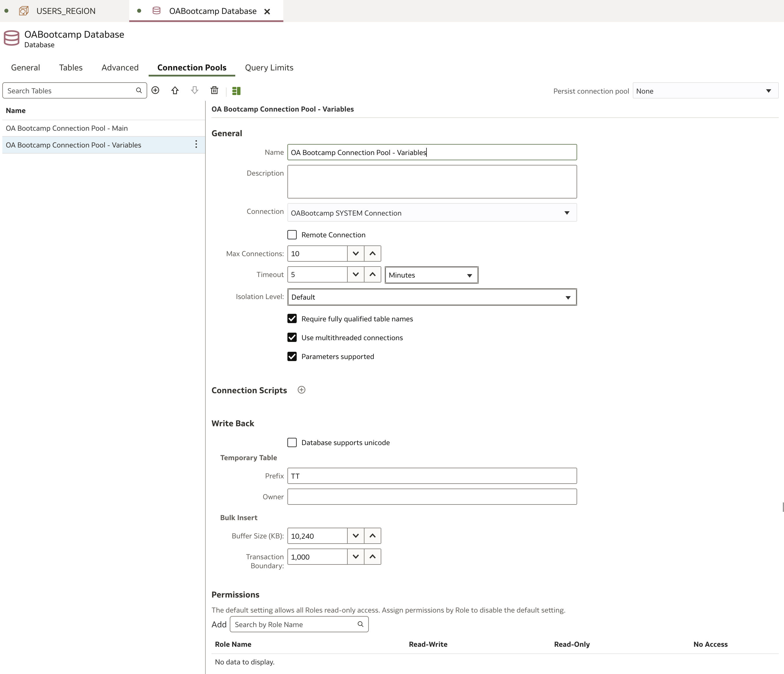Click the search magnifier in Search Tables
This screenshot has width=784, height=674.
coord(139,90)
